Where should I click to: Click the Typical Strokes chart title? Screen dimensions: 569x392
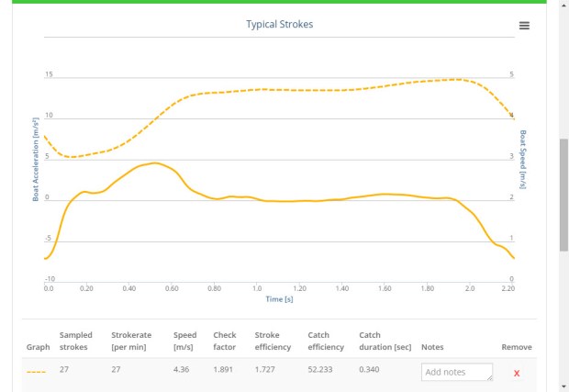[279, 24]
